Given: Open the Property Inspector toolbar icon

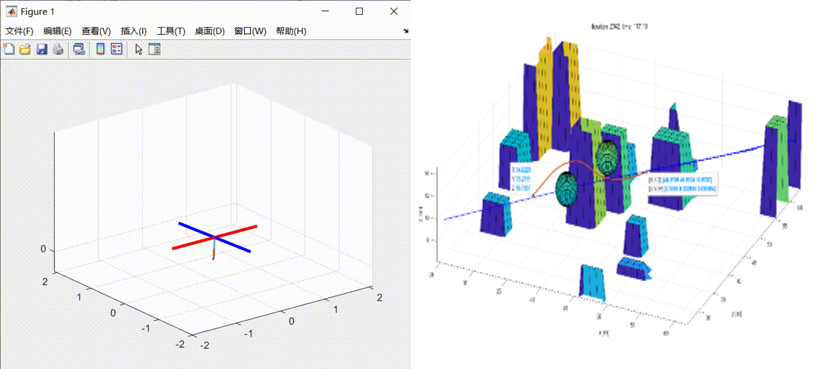Looking at the screenshot, I should pyautogui.click(x=155, y=49).
